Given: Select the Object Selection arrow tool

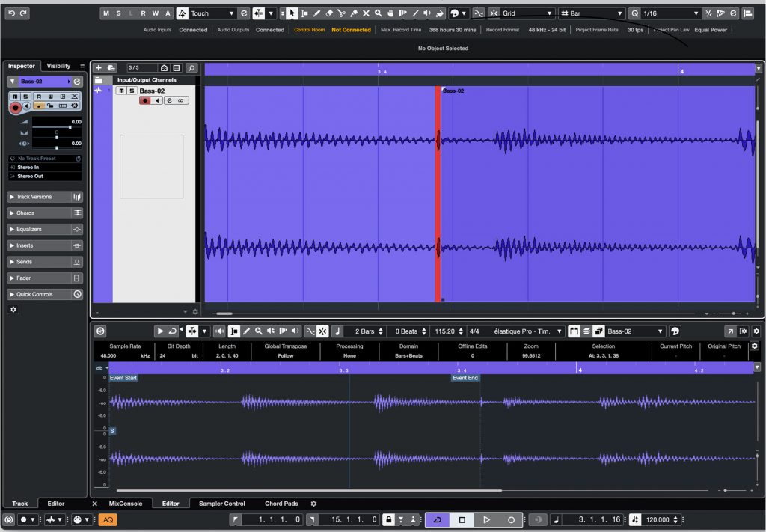Looking at the screenshot, I should (292, 13).
